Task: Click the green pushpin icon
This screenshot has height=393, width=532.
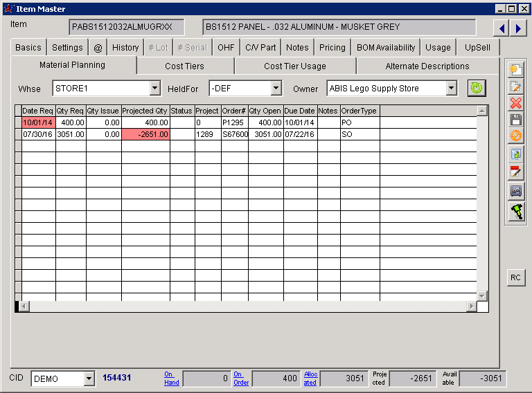Action: click(x=516, y=212)
